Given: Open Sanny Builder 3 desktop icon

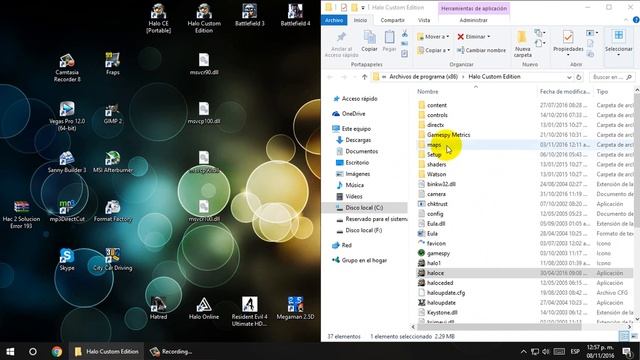Looking at the screenshot, I should point(67,162).
